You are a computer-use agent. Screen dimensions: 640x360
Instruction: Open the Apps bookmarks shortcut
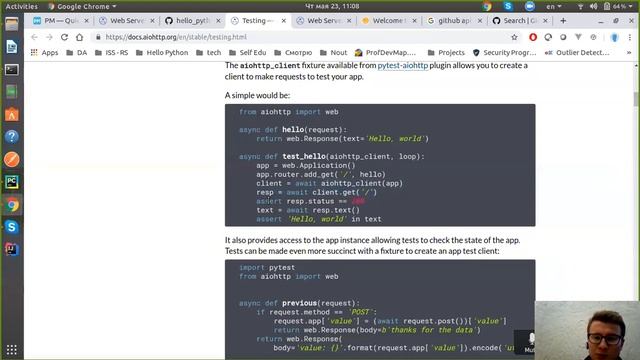[x=45, y=53]
